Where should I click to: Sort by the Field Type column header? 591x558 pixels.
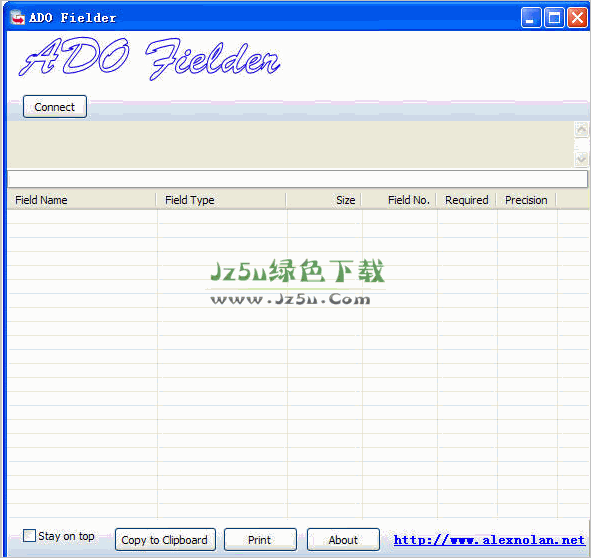point(221,200)
